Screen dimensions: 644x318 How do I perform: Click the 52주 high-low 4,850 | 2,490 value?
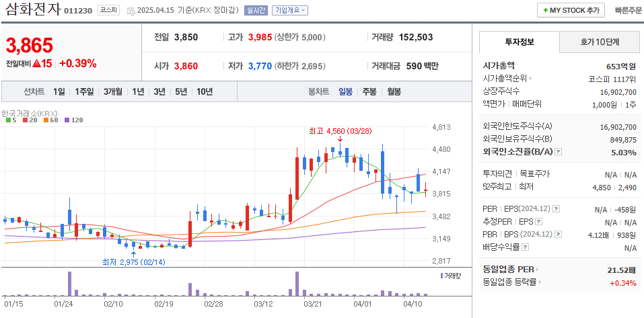pyautogui.click(x=614, y=187)
